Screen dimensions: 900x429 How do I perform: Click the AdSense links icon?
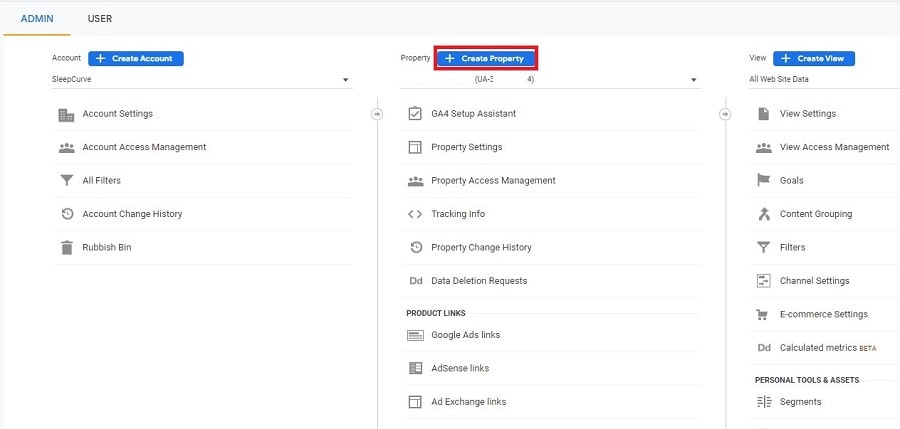coord(415,368)
